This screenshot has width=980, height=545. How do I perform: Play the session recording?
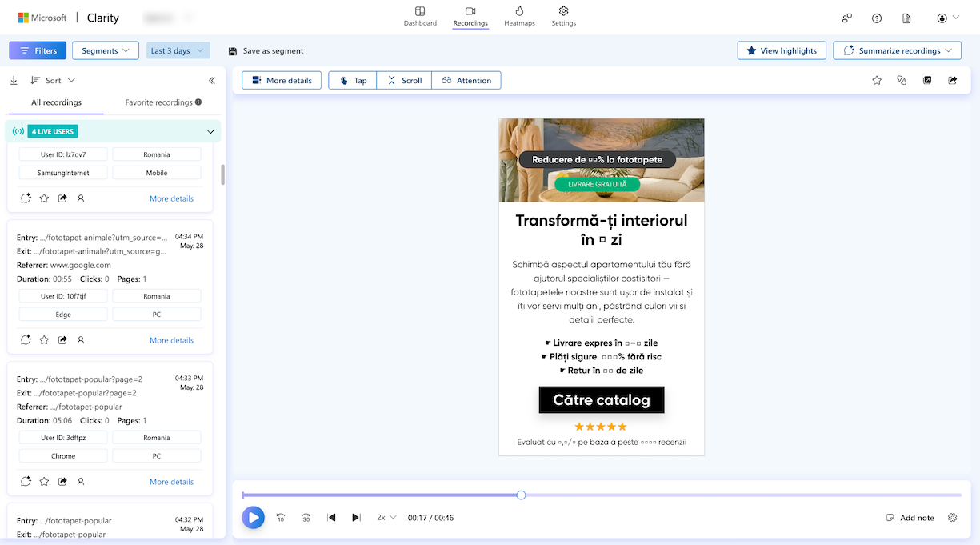253,517
